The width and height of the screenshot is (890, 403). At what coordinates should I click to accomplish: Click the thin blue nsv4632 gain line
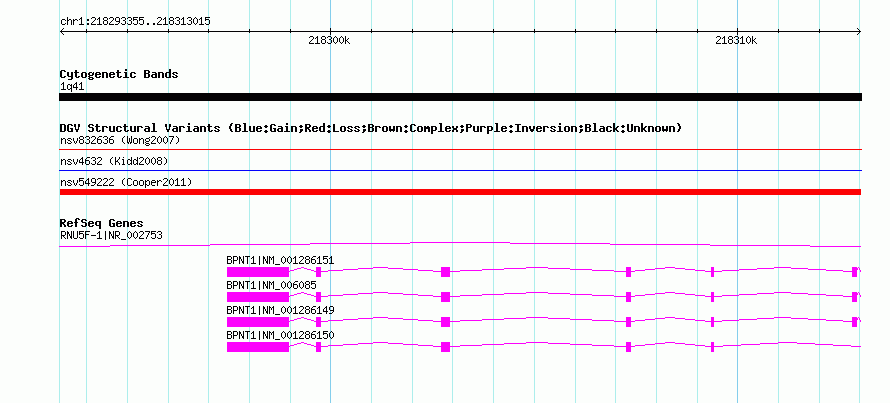point(460,170)
